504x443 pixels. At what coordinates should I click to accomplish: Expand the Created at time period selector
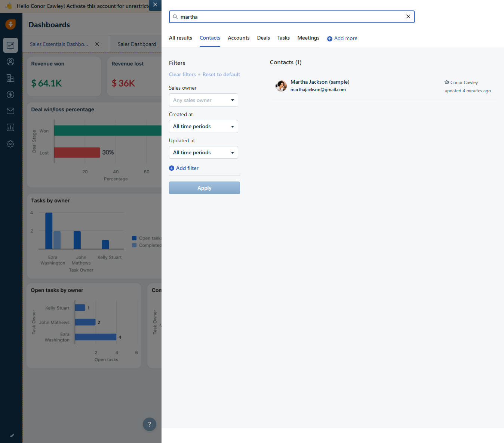(203, 126)
